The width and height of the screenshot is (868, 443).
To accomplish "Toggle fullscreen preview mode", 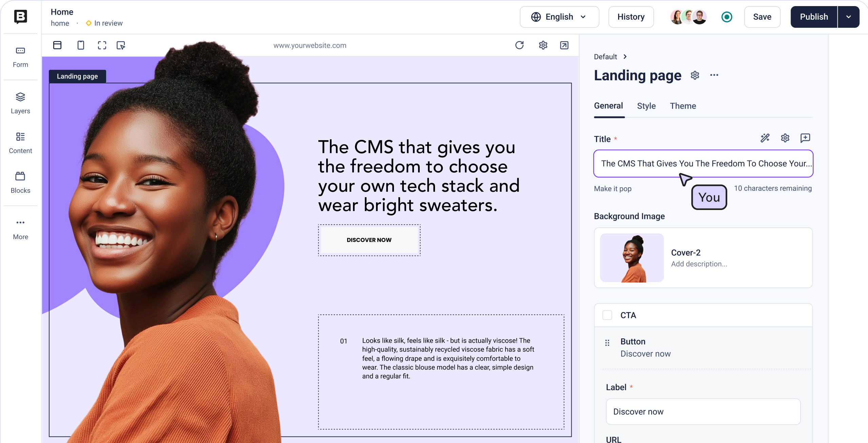I will click(x=102, y=45).
